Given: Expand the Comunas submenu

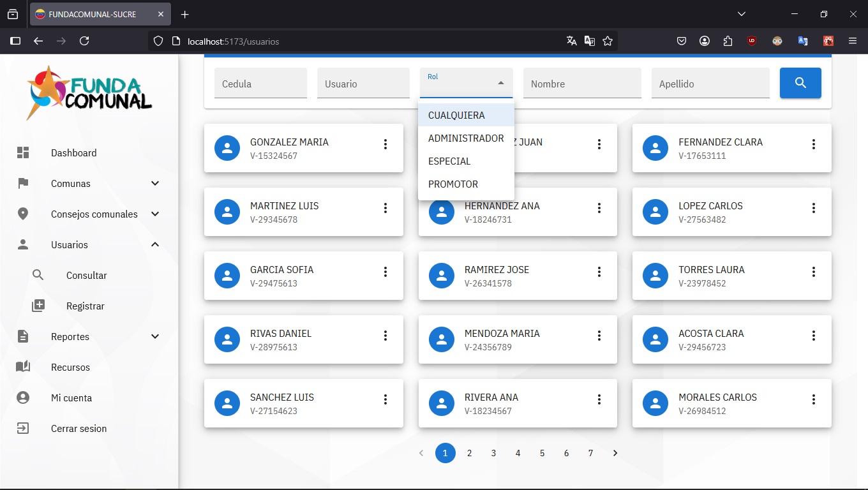Looking at the screenshot, I should pos(155,183).
